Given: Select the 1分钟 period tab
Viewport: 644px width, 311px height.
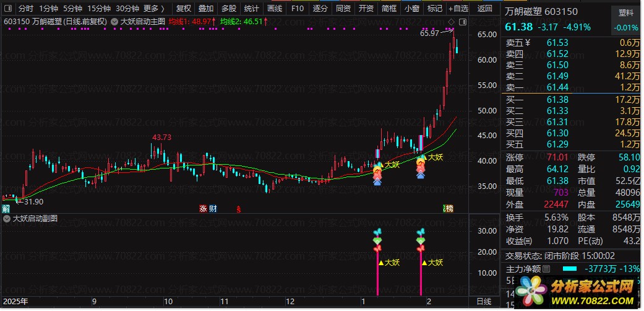Looking at the screenshot, I should click(x=48, y=8).
